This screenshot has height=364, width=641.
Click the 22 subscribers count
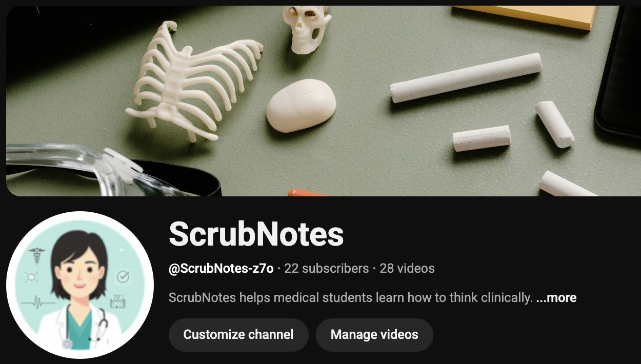click(x=326, y=268)
